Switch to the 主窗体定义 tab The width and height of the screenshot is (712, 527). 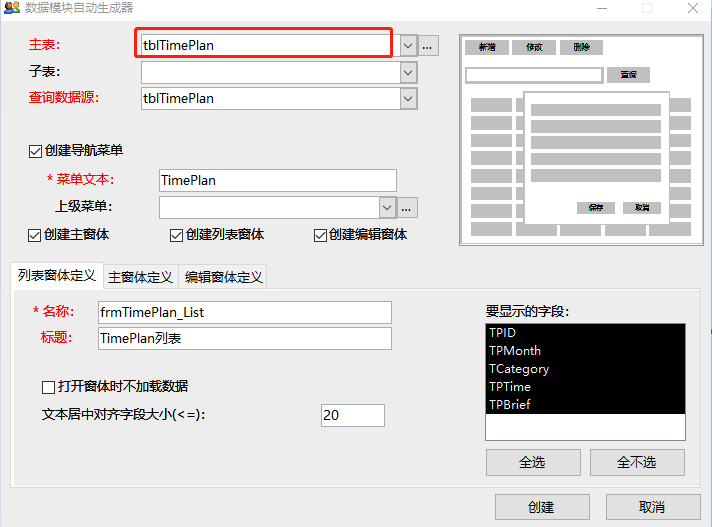point(141,277)
